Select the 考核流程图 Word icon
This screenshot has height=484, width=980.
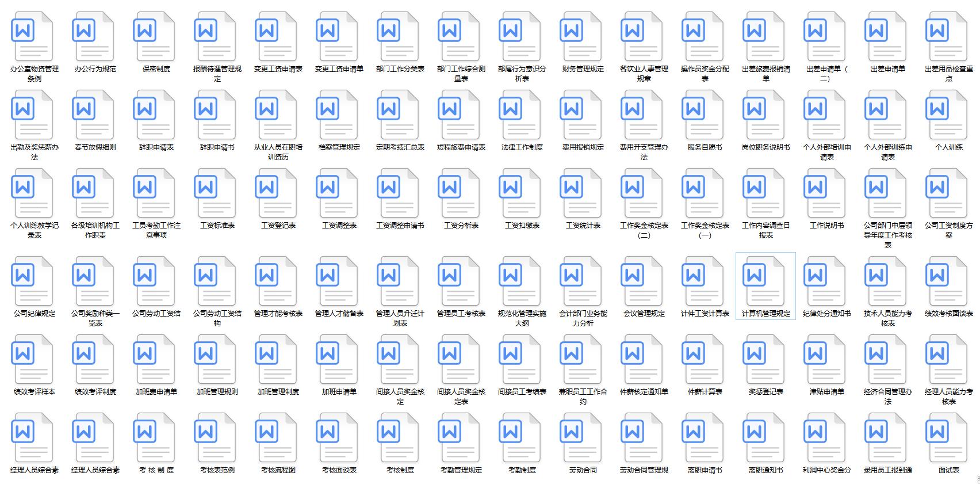click(x=276, y=437)
